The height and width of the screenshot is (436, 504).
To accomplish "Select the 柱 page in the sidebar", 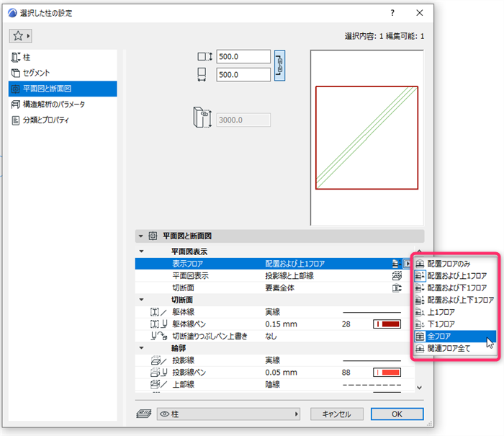I will [x=63, y=58].
